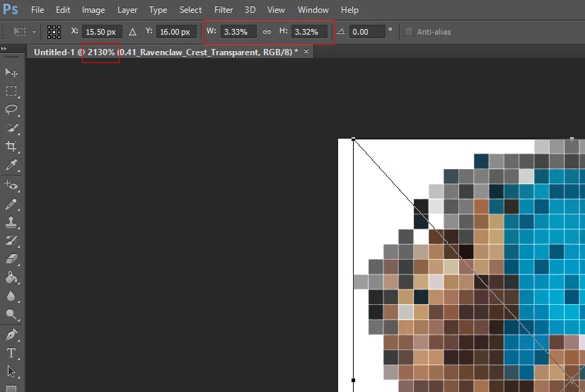Select the Pen tool
Viewport: 585px width, 392px height.
[x=11, y=335]
